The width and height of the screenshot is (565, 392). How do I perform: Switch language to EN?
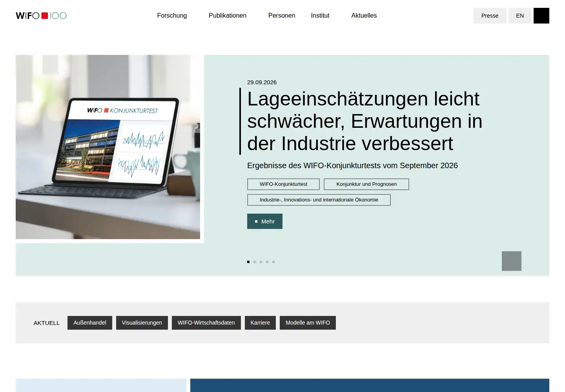pyautogui.click(x=520, y=16)
